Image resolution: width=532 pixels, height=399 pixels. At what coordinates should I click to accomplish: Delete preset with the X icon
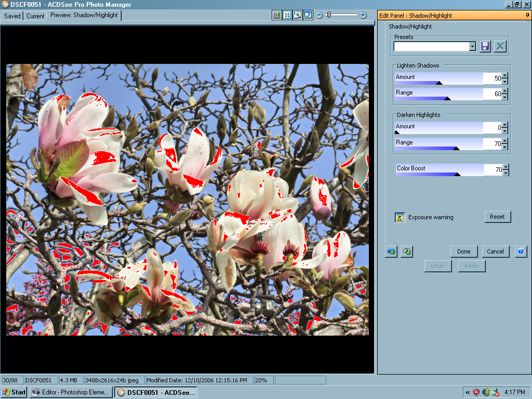coord(500,46)
